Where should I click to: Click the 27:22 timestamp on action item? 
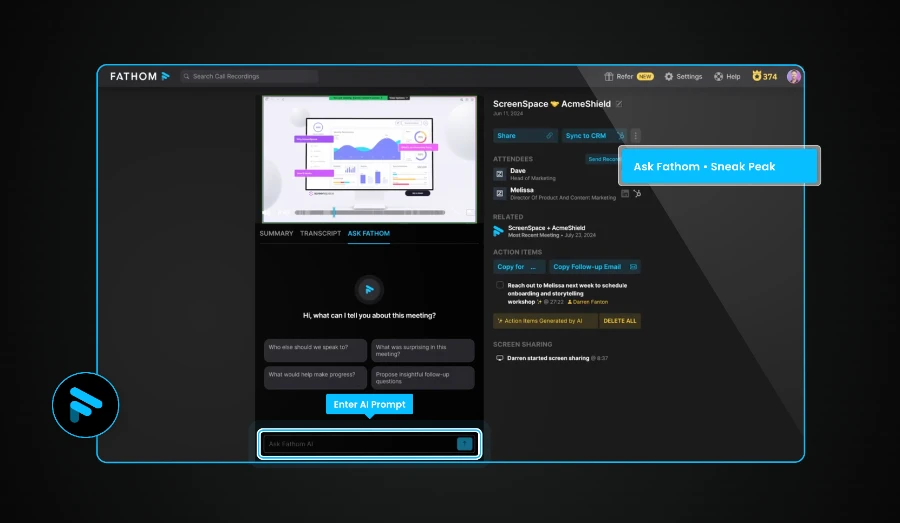point(554,302)
